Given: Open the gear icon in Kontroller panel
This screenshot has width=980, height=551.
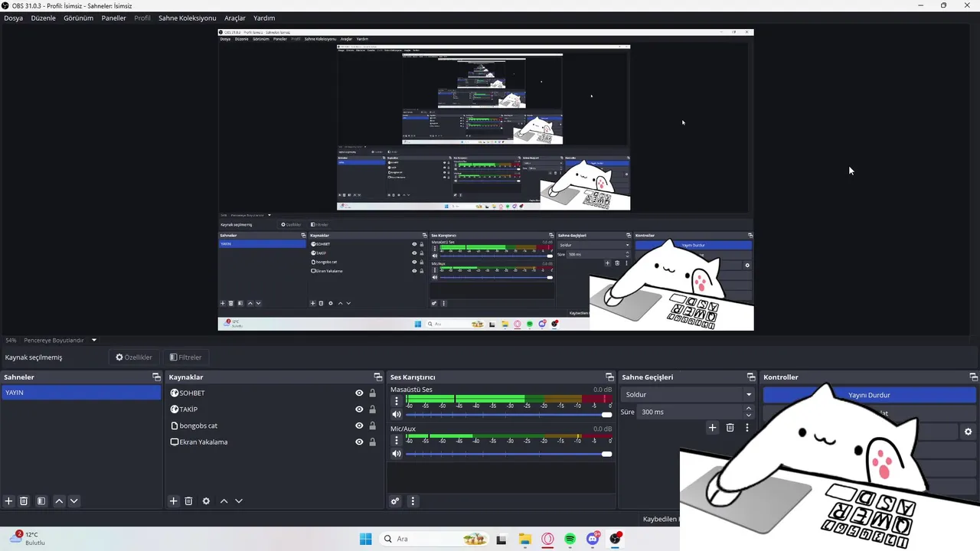Looking at the screenshot, I should point(968,432).
